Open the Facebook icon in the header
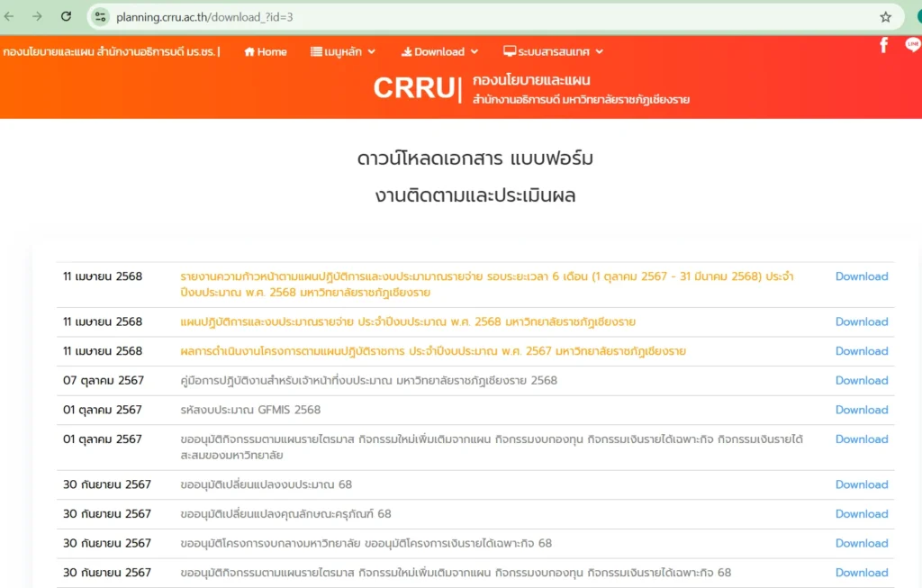The image size is (922, 588). click(883, 45)
